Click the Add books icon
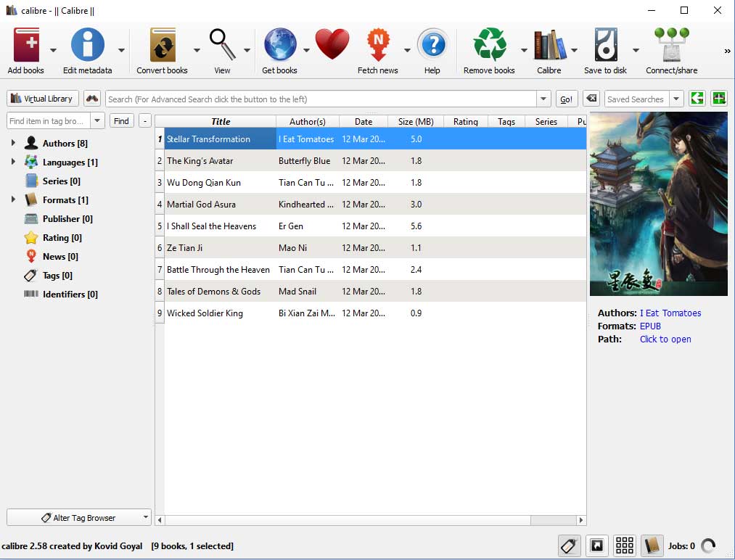 26,45
